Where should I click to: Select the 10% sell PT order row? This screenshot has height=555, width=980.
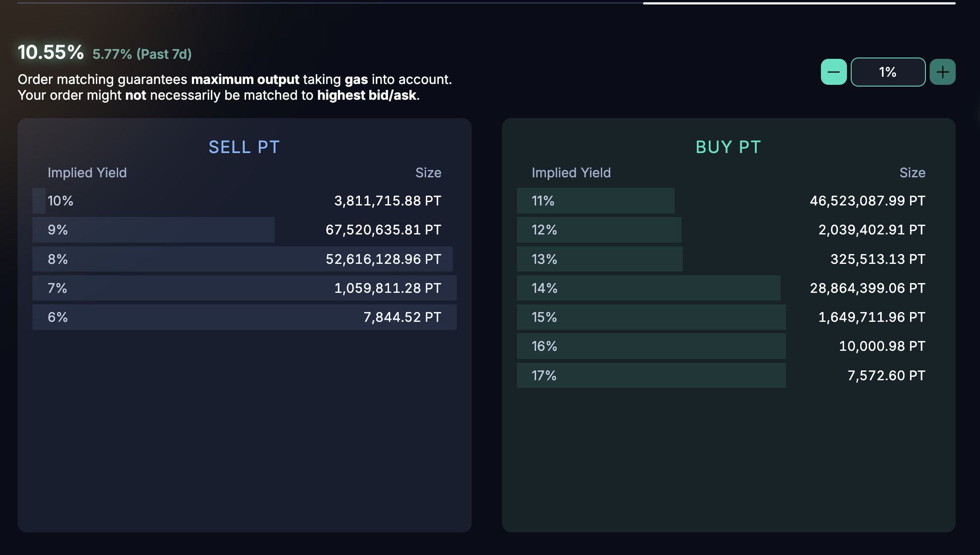point(244,201)
